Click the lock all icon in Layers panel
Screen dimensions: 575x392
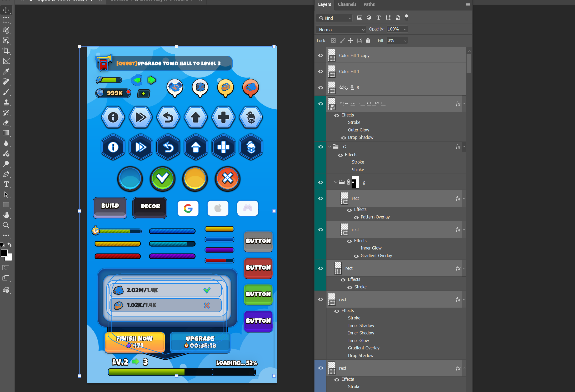(368, 40)
